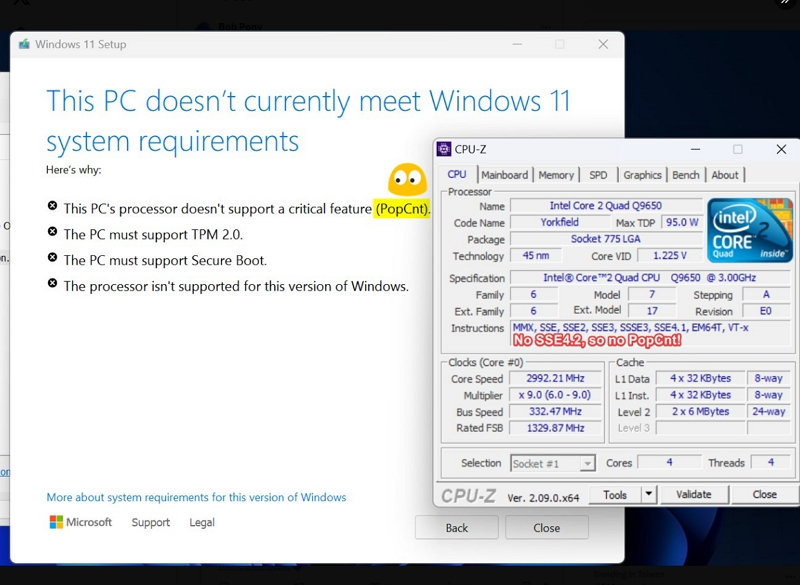Click Close button in CPU-Z footer
The image size is (800, 585).
coord(764,494)
